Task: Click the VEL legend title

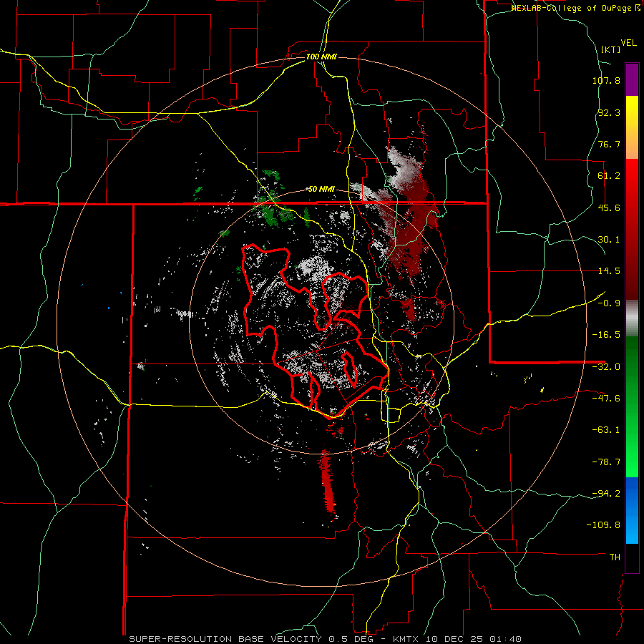Action: click(x=629, y=43)
